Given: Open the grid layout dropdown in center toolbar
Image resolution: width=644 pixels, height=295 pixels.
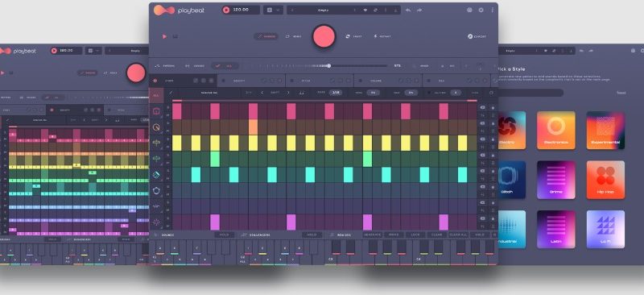Looking at the screenshot, I should click(x=273, y=10).
